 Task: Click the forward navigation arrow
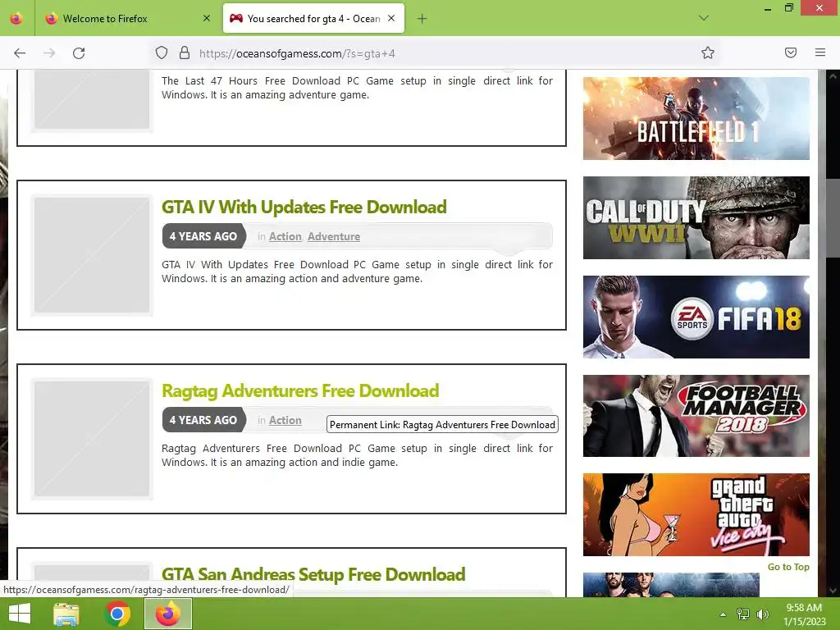click(49, 53)
